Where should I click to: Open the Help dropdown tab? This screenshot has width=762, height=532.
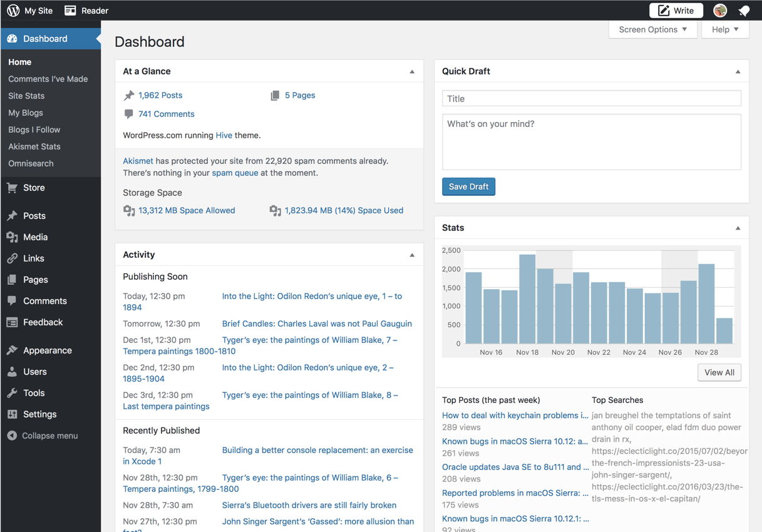point(725,29)
